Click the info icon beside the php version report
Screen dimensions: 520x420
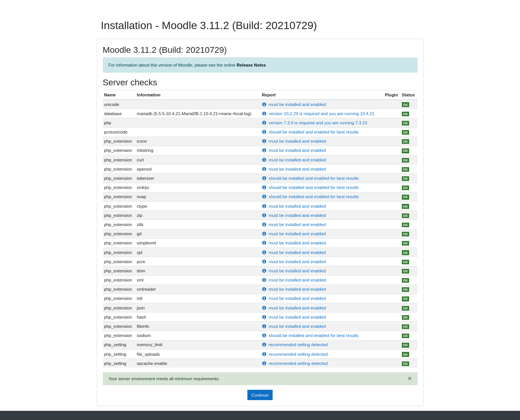[x=264, y=123]
